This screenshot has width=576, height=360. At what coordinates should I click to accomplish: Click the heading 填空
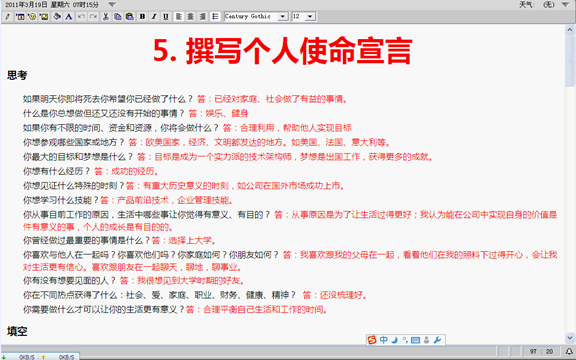17,331
